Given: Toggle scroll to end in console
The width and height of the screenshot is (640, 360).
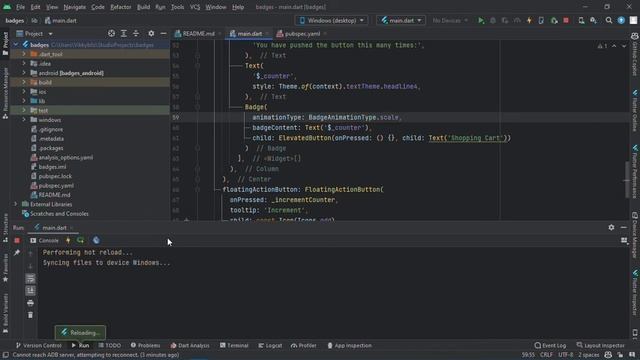Looking at the screenshot, I should pos(31,291).
